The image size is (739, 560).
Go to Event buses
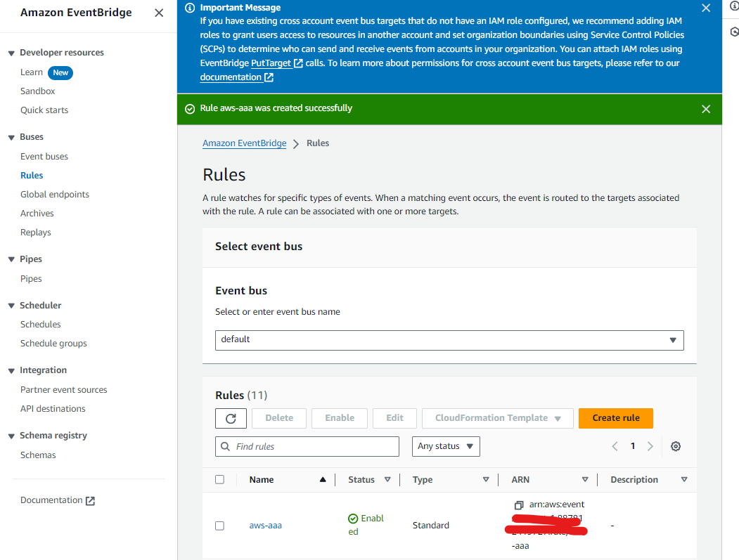(x=44, y=157)
